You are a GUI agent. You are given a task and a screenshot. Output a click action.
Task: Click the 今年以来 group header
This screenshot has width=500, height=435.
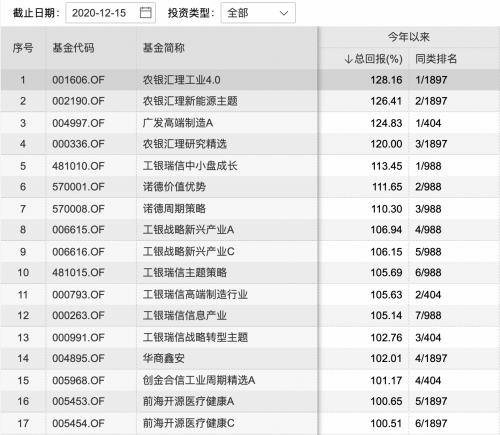(409, 37)
